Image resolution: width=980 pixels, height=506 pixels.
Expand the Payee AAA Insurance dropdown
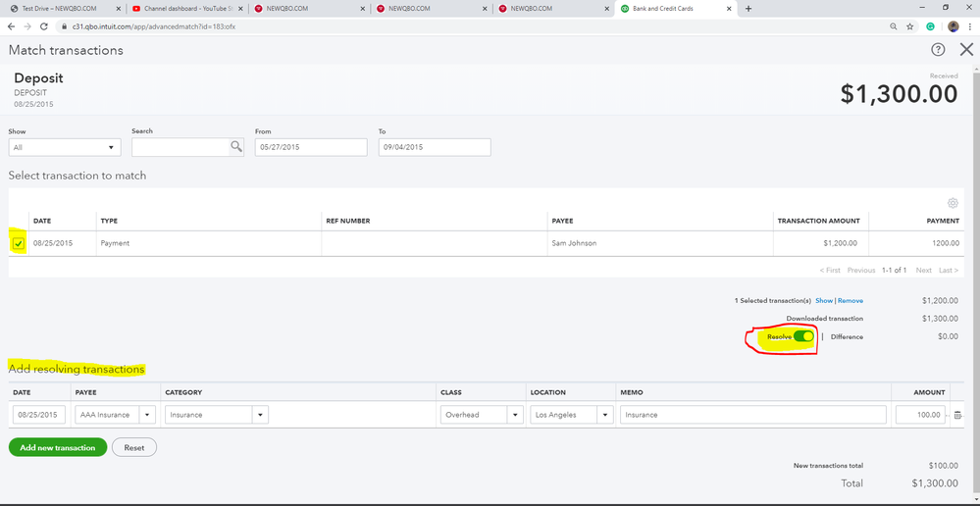pos(148,415)
